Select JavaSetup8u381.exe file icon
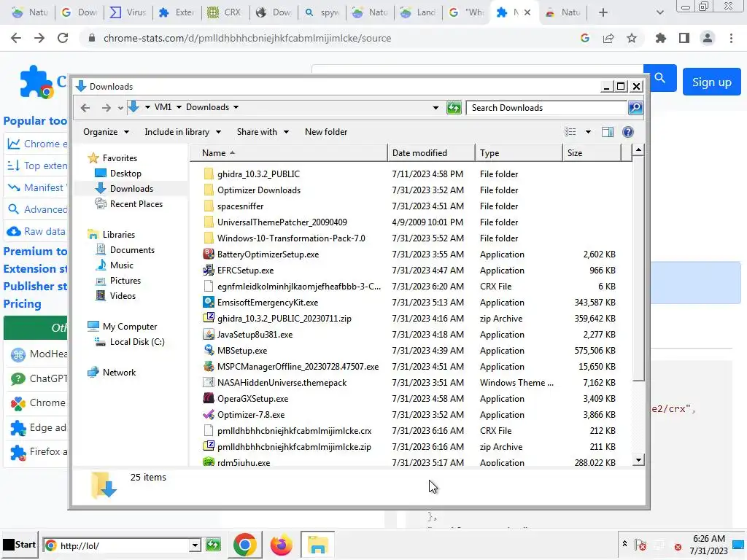The height and width of the screenshot is (560, 747). (208, 334)
